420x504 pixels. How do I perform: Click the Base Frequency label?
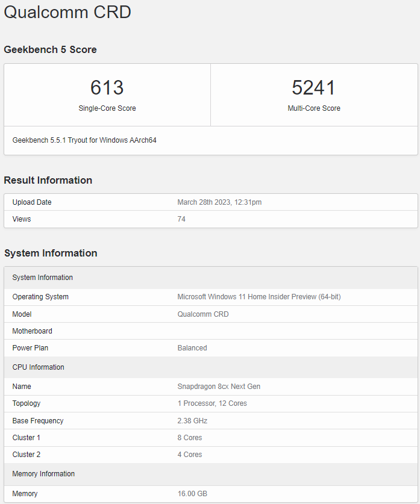[x=37, y=421]
